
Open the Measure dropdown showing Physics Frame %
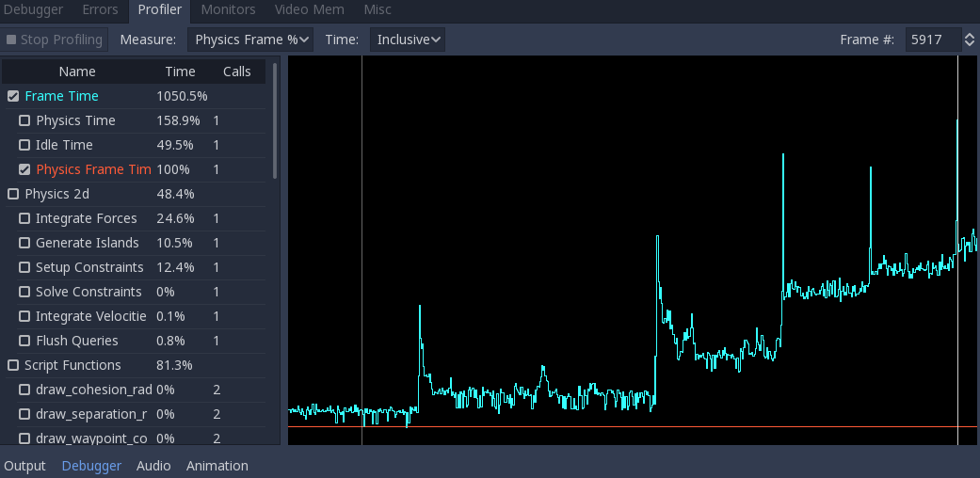pyautogui.click(x=250, y=40)
